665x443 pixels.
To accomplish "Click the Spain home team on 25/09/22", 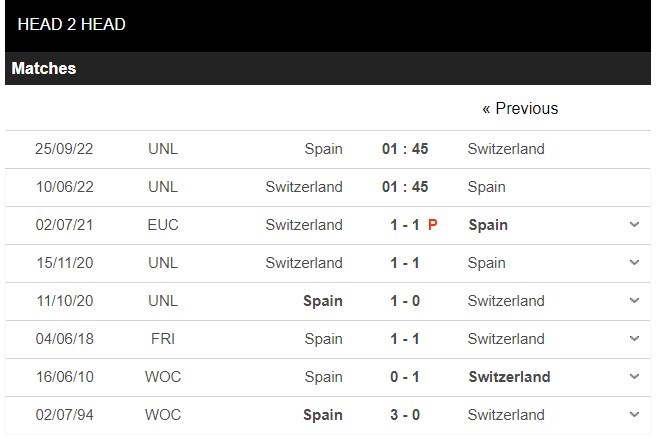I will click(323, 149).
